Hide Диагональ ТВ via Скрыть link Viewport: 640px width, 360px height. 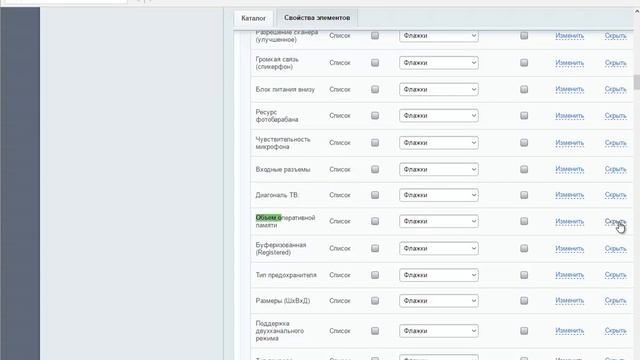pos(616,195)
